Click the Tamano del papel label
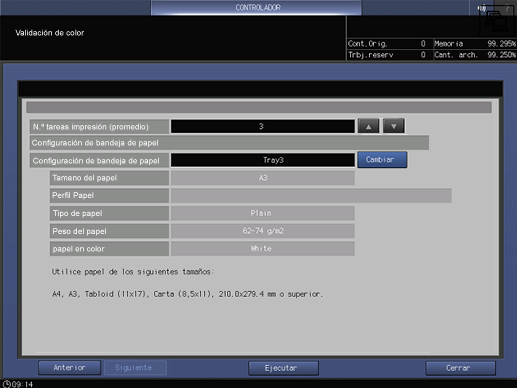 109,178
